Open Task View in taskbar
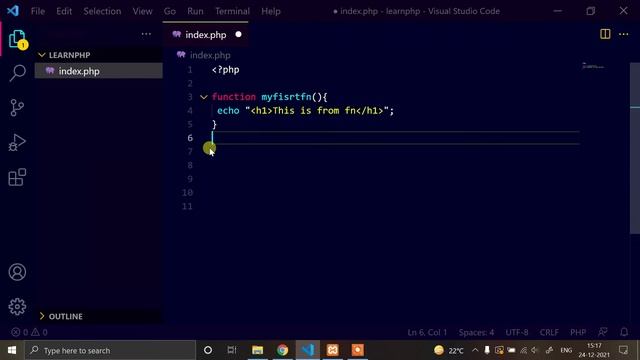This screenshot has width=640, height=360. coord(232,350)
